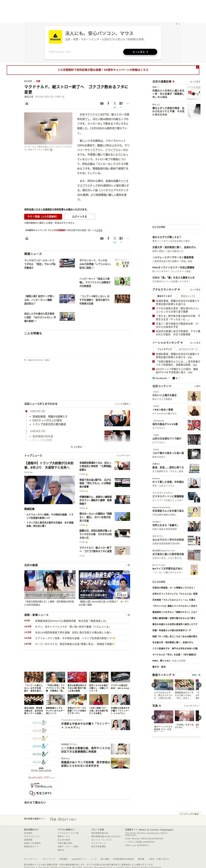Open the mouse computer logo in the ad
The width and height of the screenshot is (206, 868).
tap(55, 37)
